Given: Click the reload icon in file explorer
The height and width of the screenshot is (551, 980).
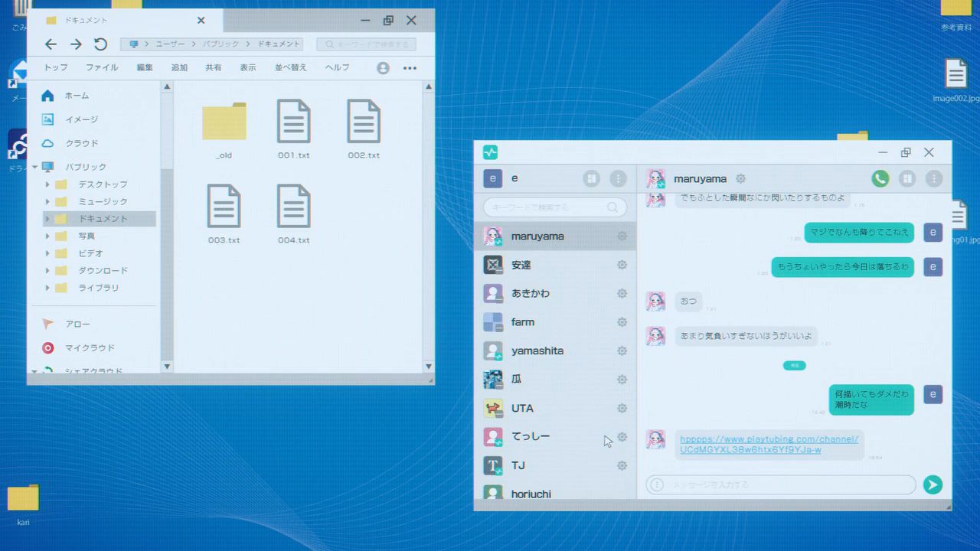Looking at the screenshot, I should pos(100,44).
